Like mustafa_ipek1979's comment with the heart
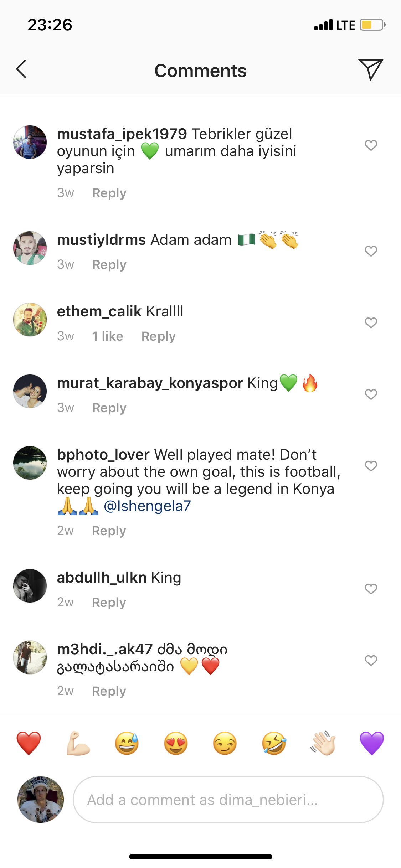This screenshot has width=401, height=868. tap(371, 145)
